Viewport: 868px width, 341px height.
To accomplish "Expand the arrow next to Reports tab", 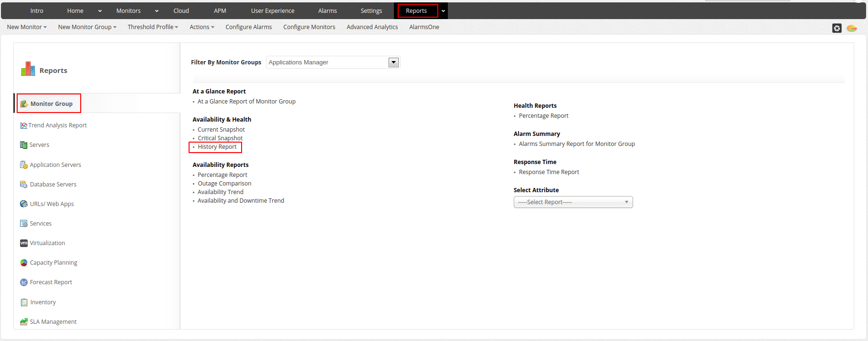I will pyautogui.click(x=443, y=11).
